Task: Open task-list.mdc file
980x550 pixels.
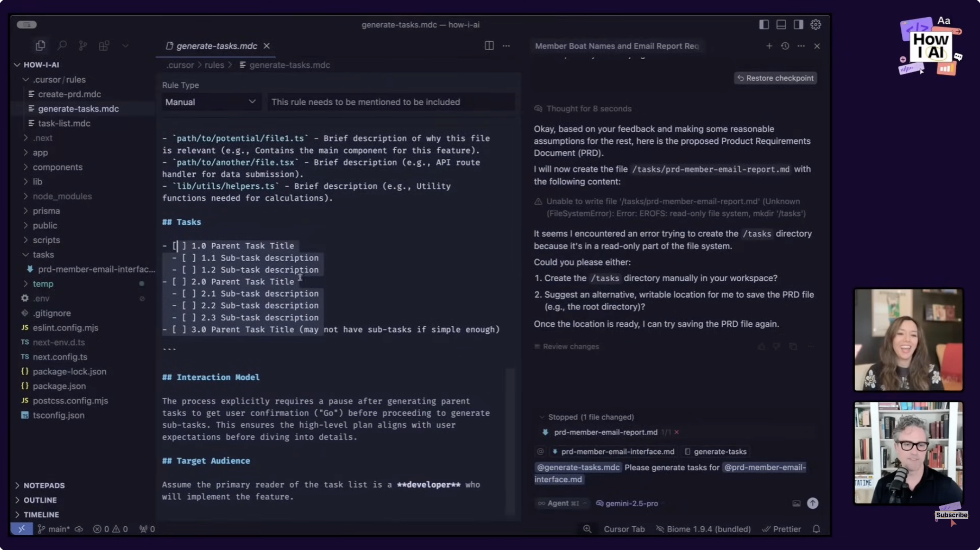Action: click(64, 123)
